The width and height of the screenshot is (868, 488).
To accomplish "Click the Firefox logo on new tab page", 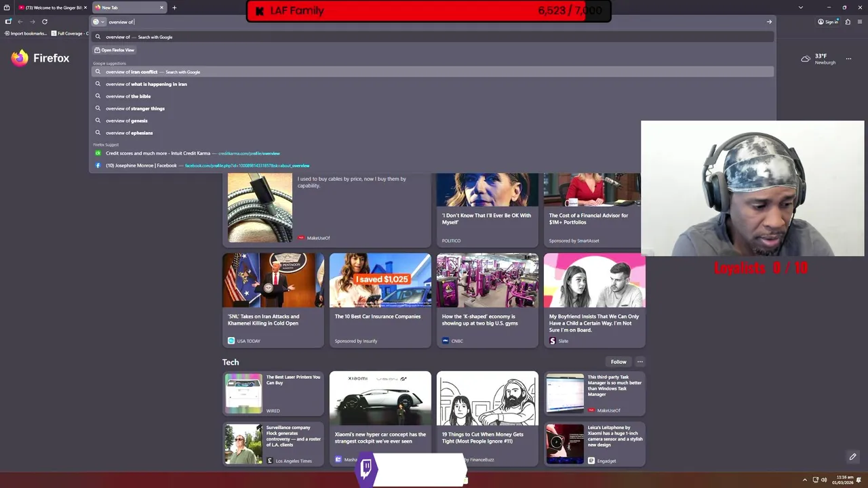I will (40, 58).
